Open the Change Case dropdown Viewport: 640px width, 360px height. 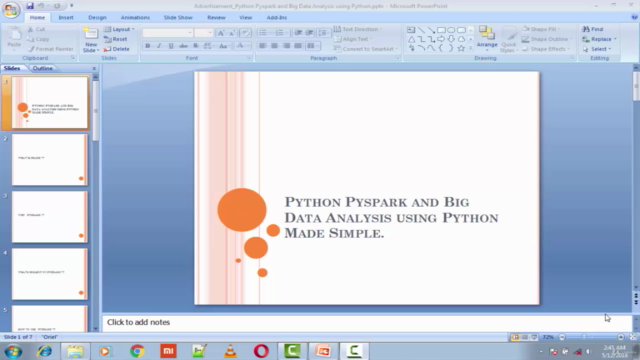[x=224, y=46]
